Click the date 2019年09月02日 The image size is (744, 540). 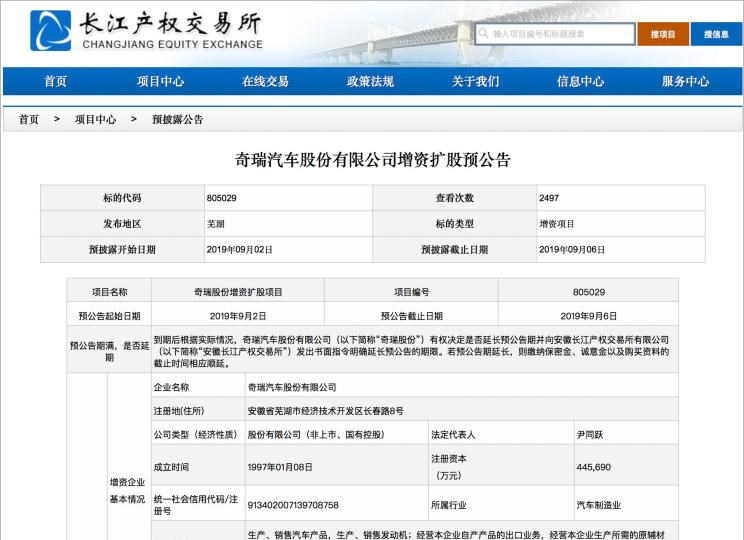click(x=240, y=250)
